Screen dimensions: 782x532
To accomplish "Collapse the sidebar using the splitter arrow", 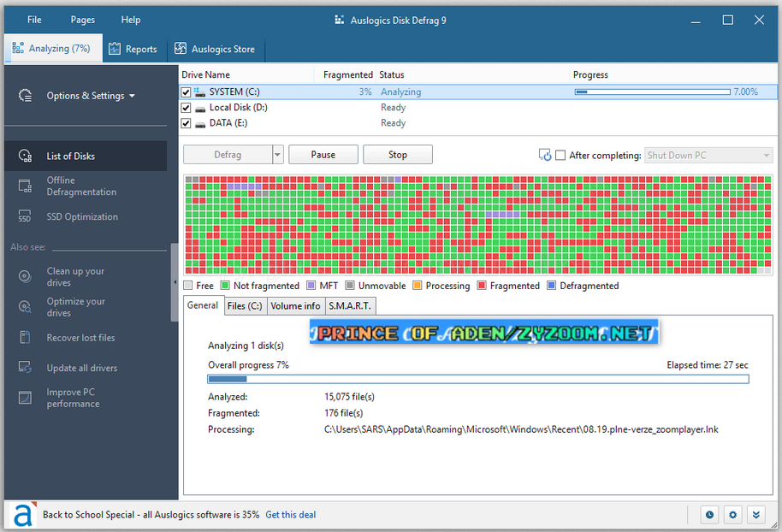I will click(x=175, y=282).
